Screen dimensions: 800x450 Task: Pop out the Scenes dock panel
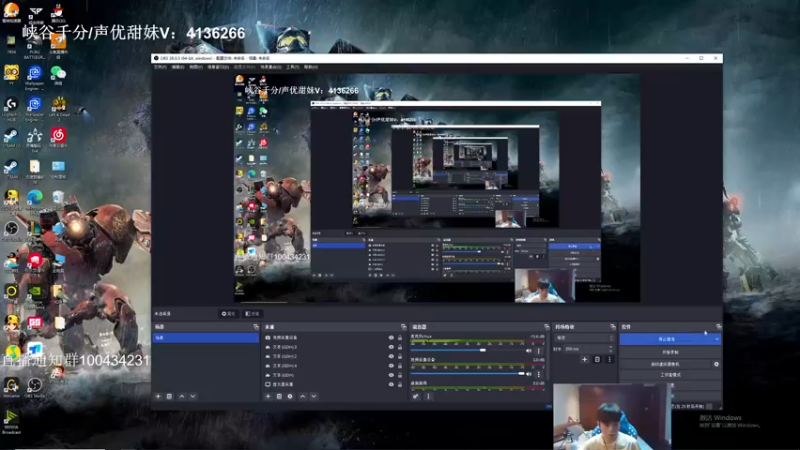256,327
